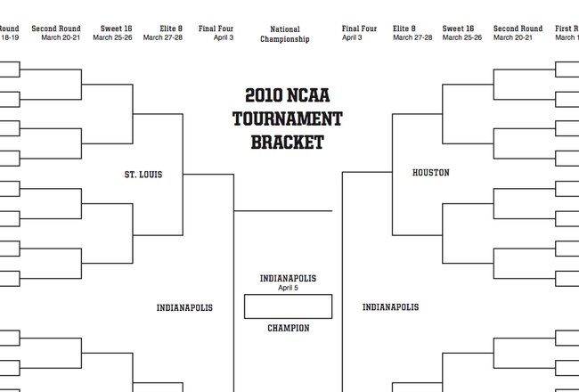Select the HOUSTON regional label
Image resolution: width=579 pixels, height=392 pixels.
[x=431, y=173]
